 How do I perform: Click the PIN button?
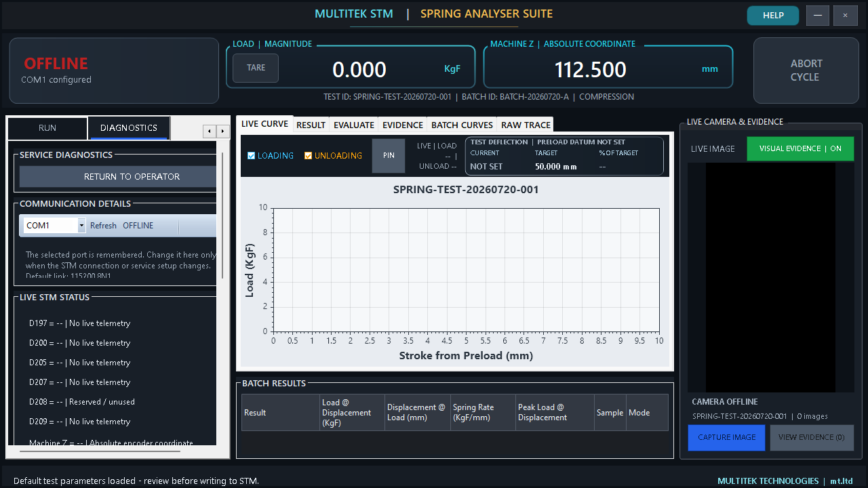pos(389,155)
